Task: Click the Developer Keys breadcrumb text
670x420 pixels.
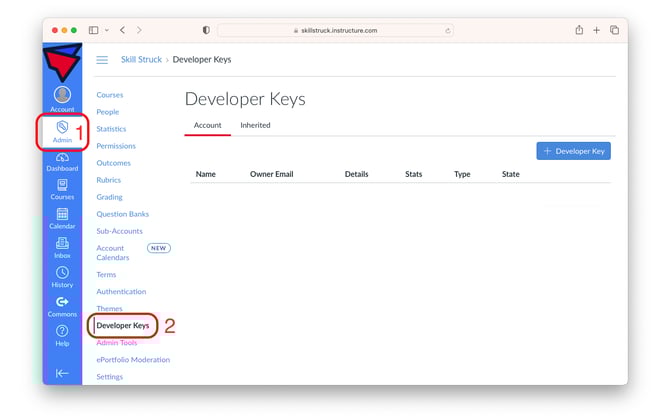Action: [x=202, y=59]
